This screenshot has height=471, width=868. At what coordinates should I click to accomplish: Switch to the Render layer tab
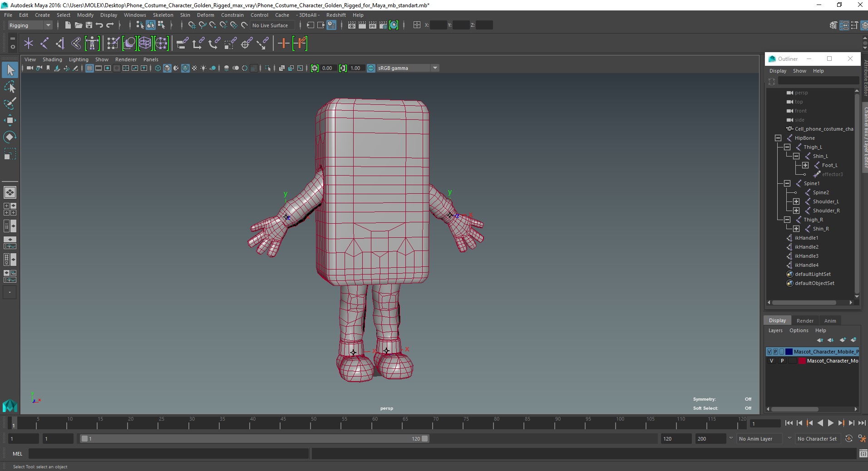tap(805, 320)
